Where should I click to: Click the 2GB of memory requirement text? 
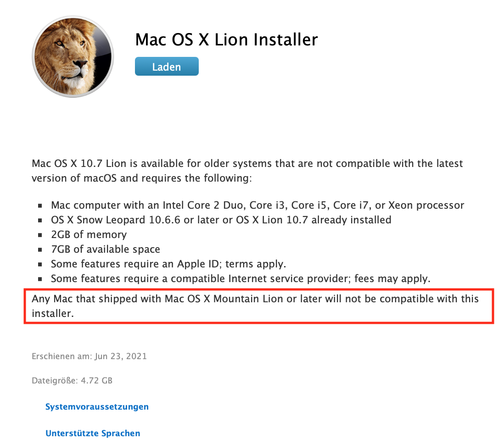click(89, 235)
